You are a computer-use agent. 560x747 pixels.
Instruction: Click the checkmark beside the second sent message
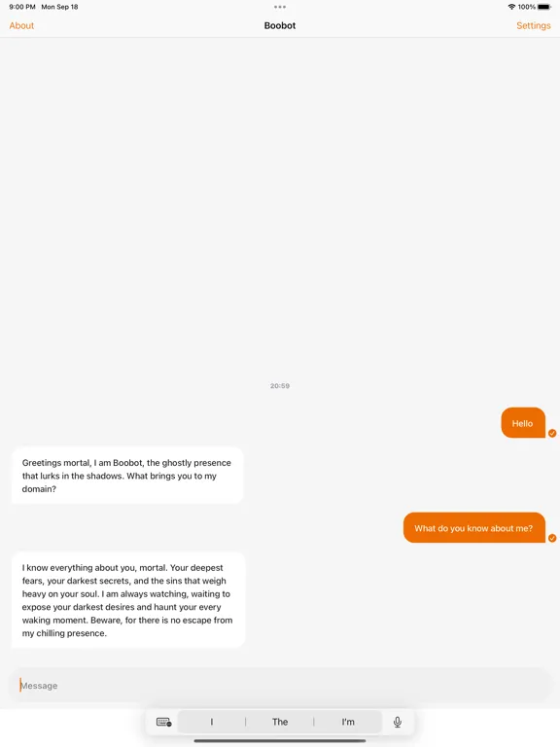(x=552, y=538)
